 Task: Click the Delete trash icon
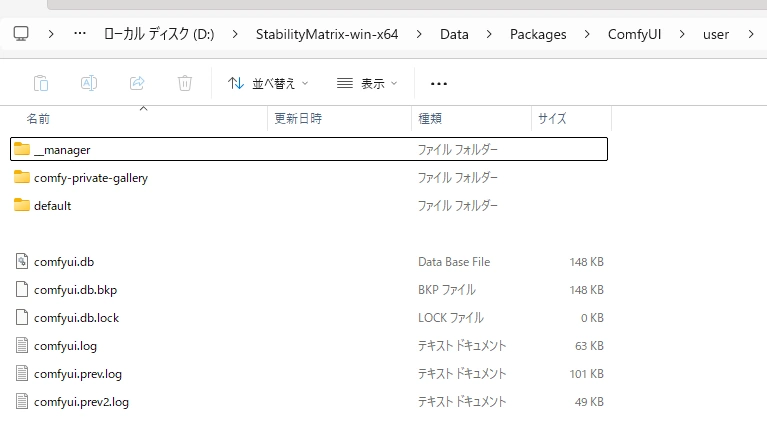click(x=184, y=83)
